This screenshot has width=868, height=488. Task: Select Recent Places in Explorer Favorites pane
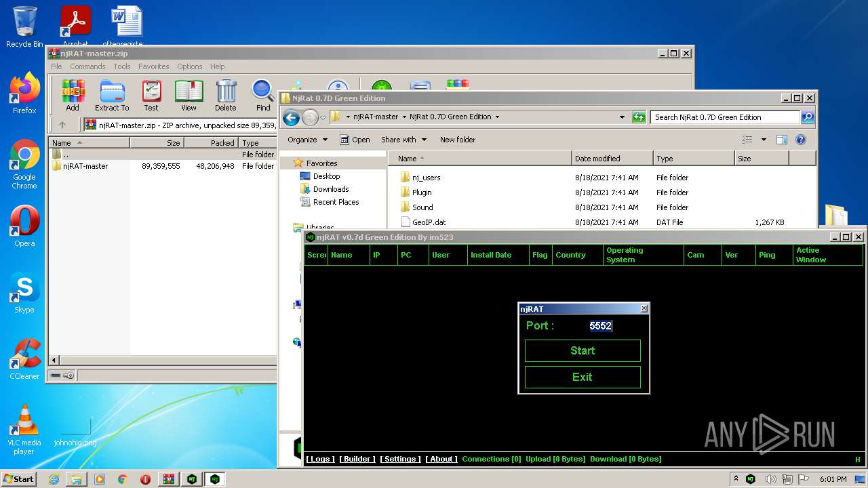(x=336, y=202)
